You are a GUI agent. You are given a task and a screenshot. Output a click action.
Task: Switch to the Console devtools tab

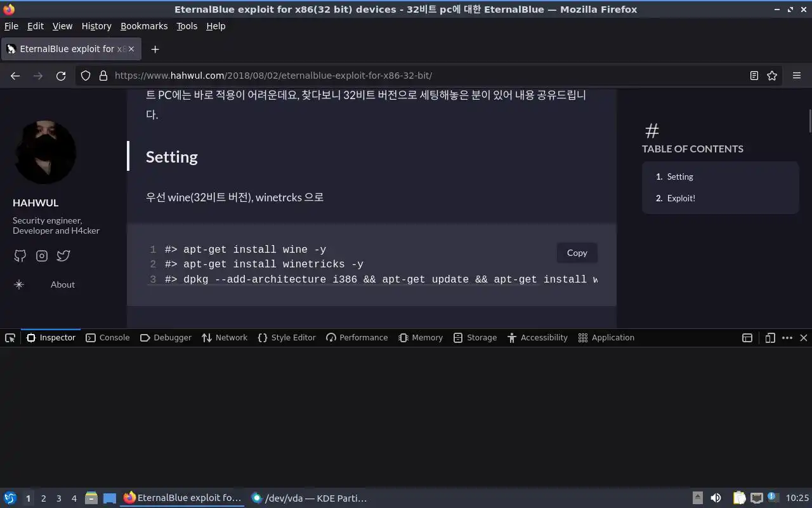108,338
